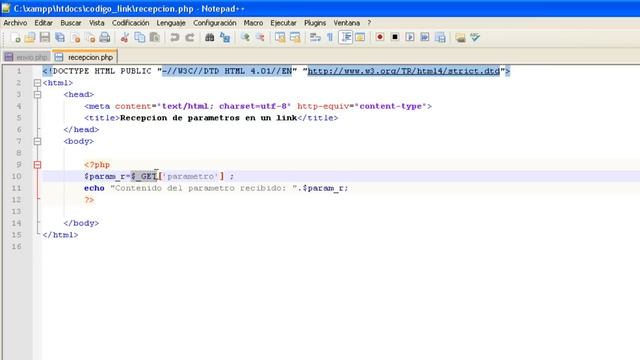Click the Close All documents toolbar icon
This screenshot has height=360, width=640.
(x=90, y=38)
